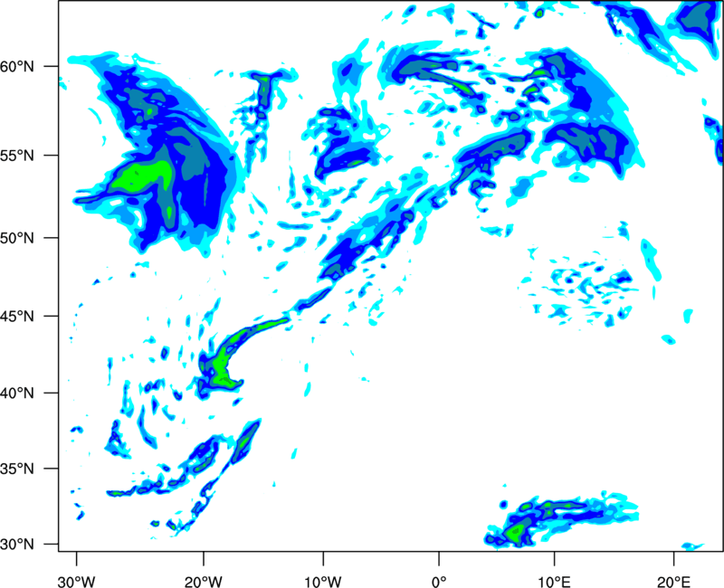724x588 pixels.
Task: Click the 20°E longitude label
Action: coord(673,582)
